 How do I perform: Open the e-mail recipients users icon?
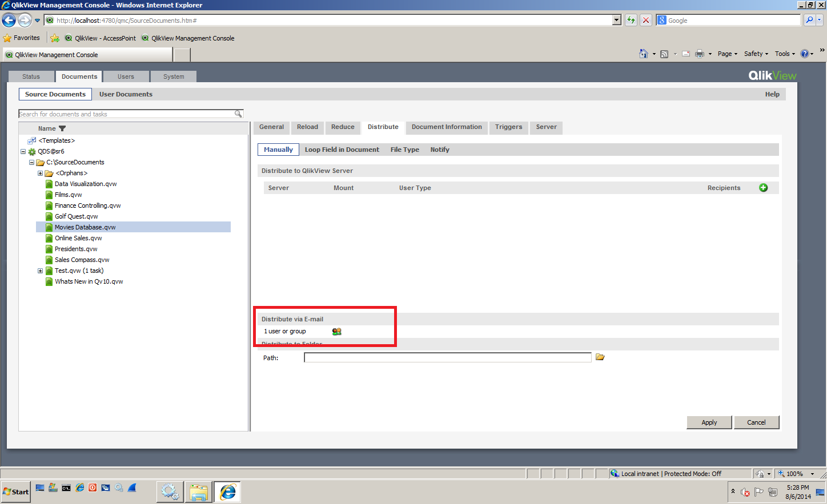pos(337,331)
